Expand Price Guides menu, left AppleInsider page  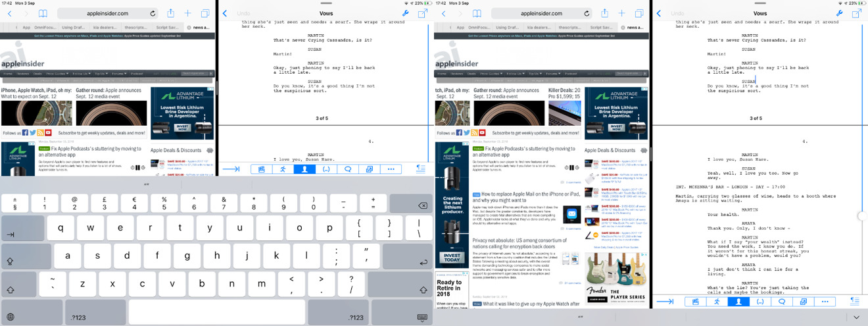pyautogui.click(x=58, y=74)
